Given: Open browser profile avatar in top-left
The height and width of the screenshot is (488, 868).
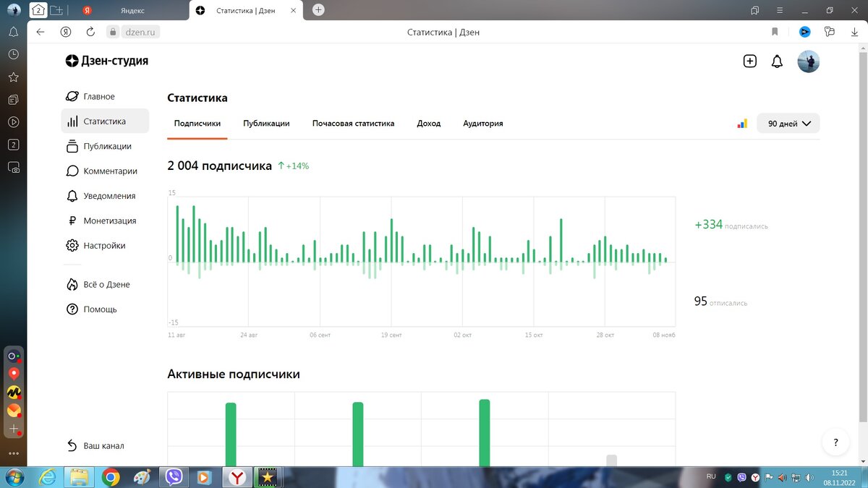Looking at the screenshot, I should point(14,10).
